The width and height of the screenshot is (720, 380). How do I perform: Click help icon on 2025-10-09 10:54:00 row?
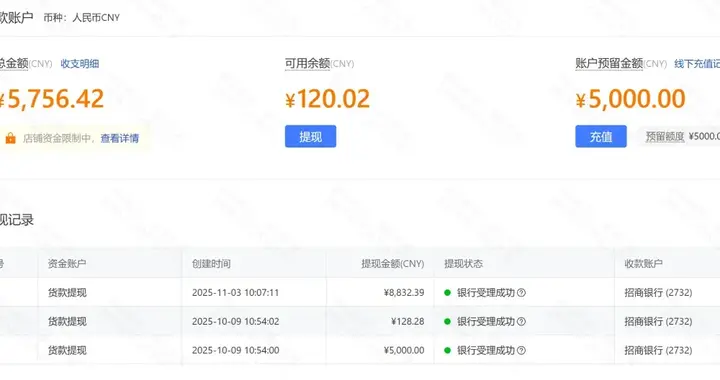521,351
